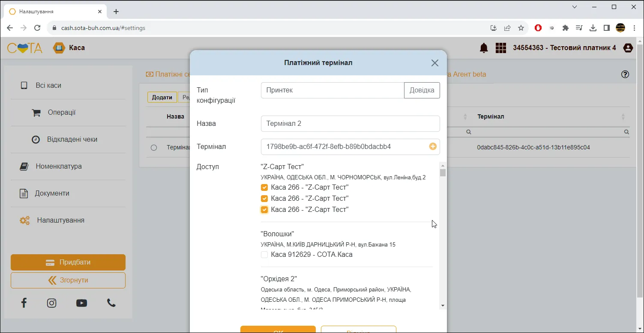Click the "Z-Сарт Тест" location heading
The height and width of the screenshot is (333, 644).
282,166
